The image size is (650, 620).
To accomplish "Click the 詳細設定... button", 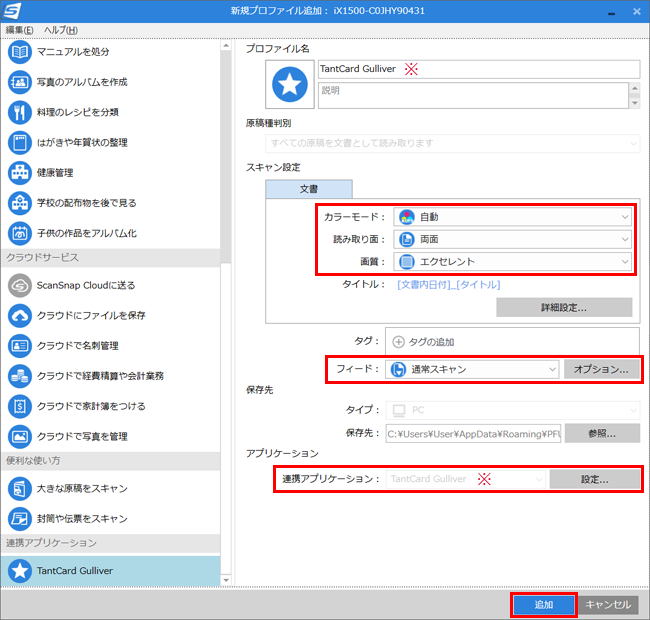I will tap(564, 308).
